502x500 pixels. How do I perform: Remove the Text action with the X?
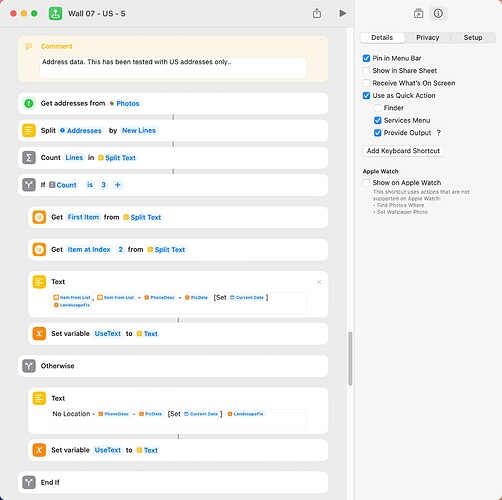pos(319,282)
